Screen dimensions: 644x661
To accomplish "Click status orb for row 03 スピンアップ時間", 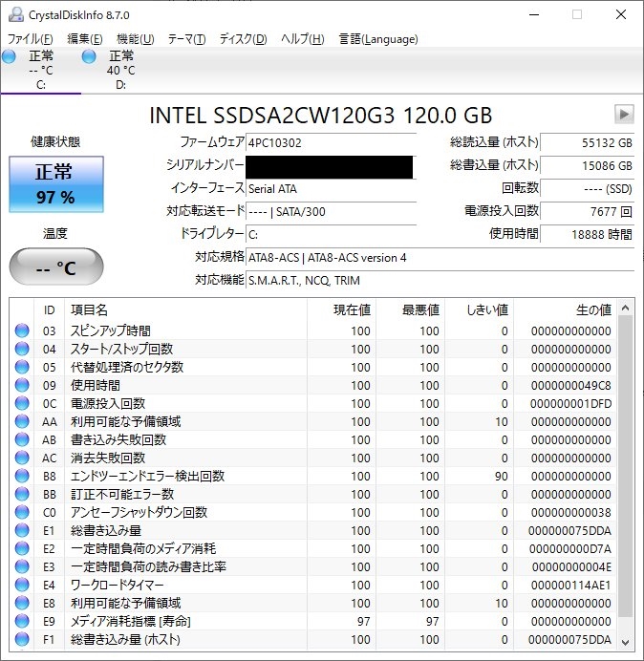I will click(x=22, y=330).
